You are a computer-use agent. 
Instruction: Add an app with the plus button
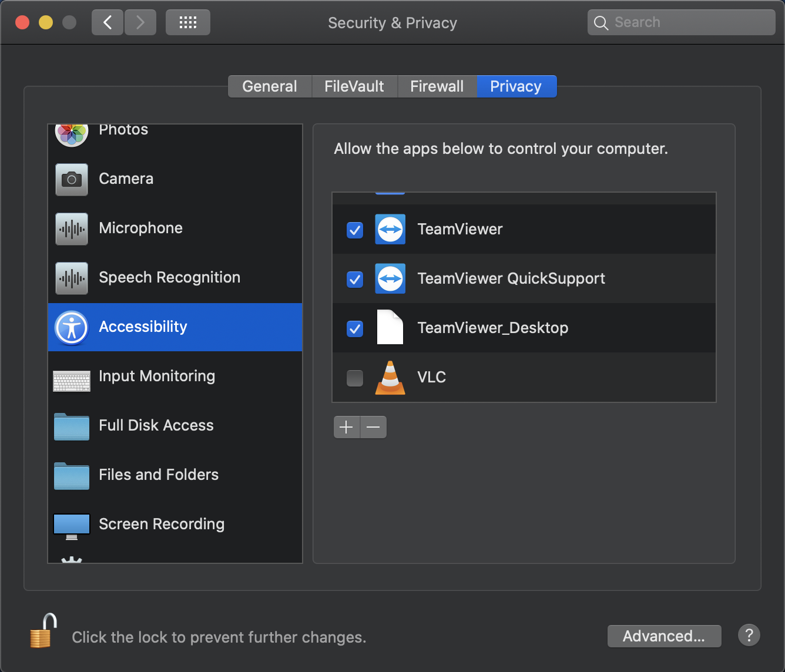(347, 427)
